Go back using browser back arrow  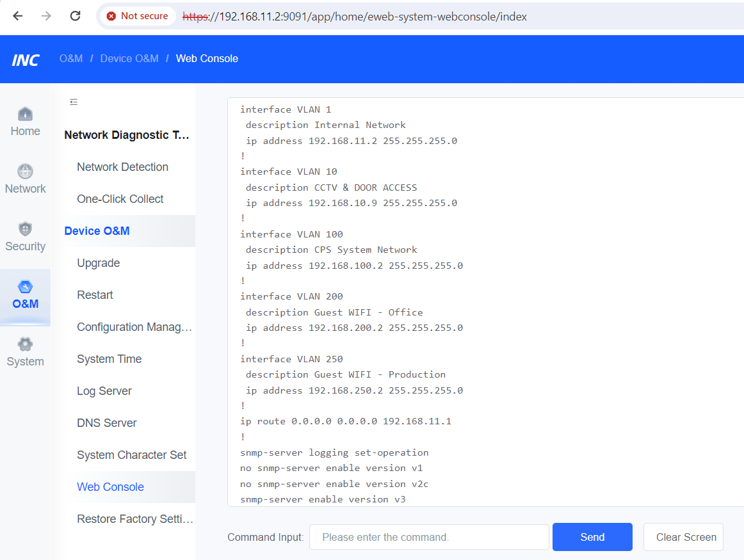click(18, 16)
